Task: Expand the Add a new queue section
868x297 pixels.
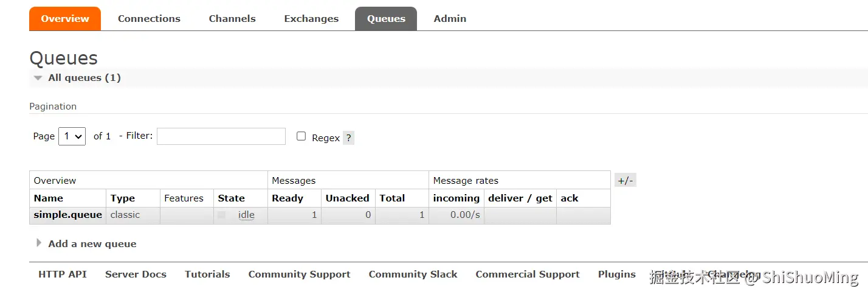Action: coord(86,243)
